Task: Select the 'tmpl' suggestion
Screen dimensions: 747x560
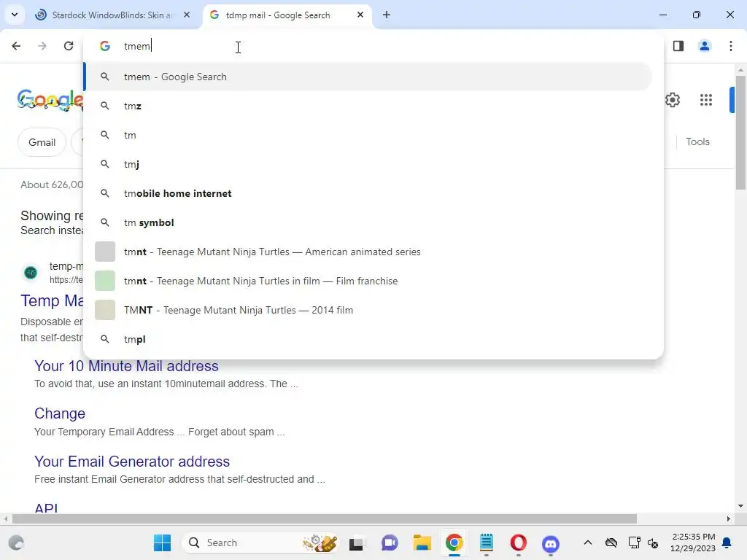Action: pyautogui.click(x=368, y=339)
